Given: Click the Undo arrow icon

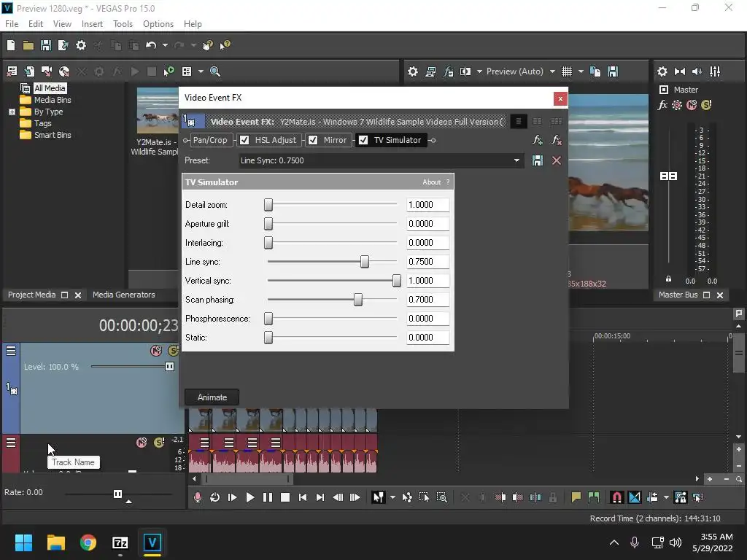Looking at the screenshot, I should [151, 45].
